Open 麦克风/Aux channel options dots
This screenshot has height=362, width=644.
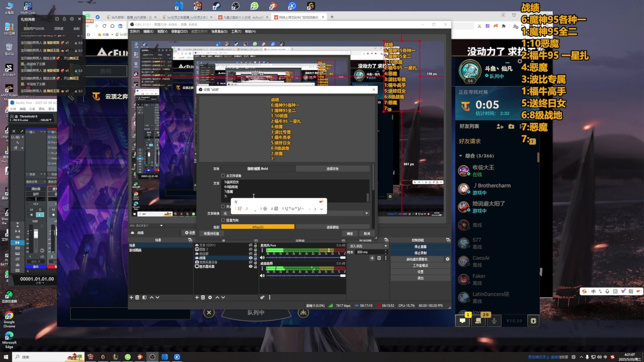click(262, 250)
